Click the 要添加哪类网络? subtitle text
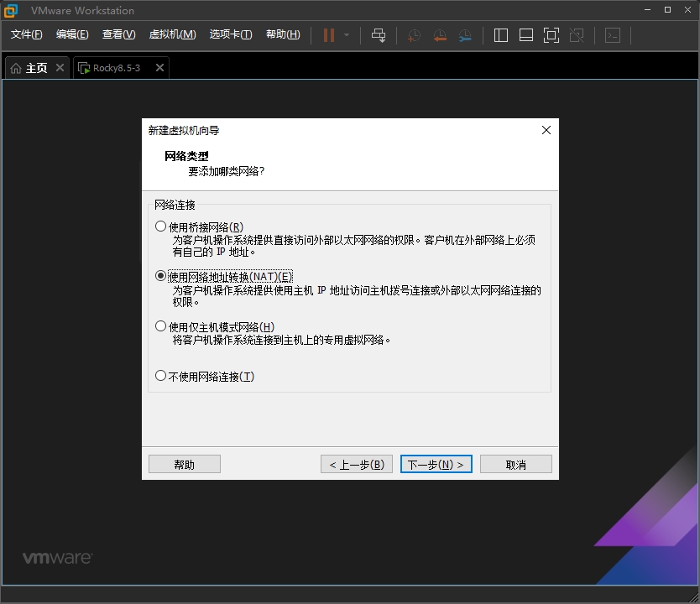 point(227,171)
